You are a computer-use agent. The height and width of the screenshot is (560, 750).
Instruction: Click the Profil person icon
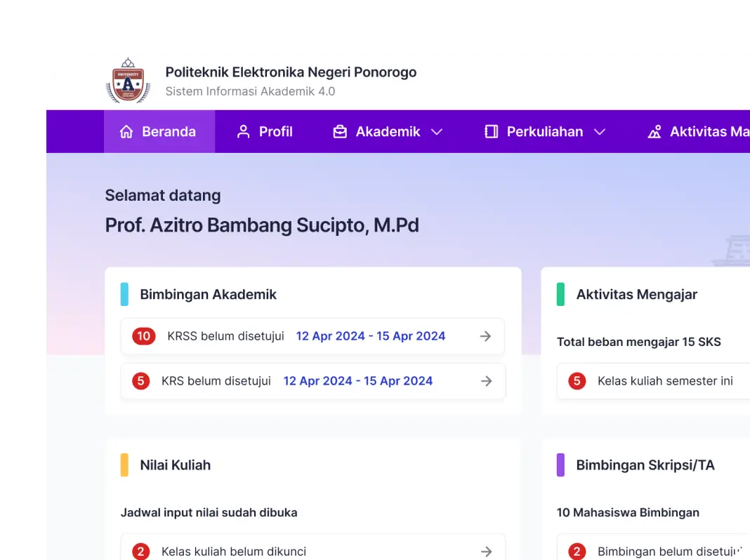pos(244,131)
